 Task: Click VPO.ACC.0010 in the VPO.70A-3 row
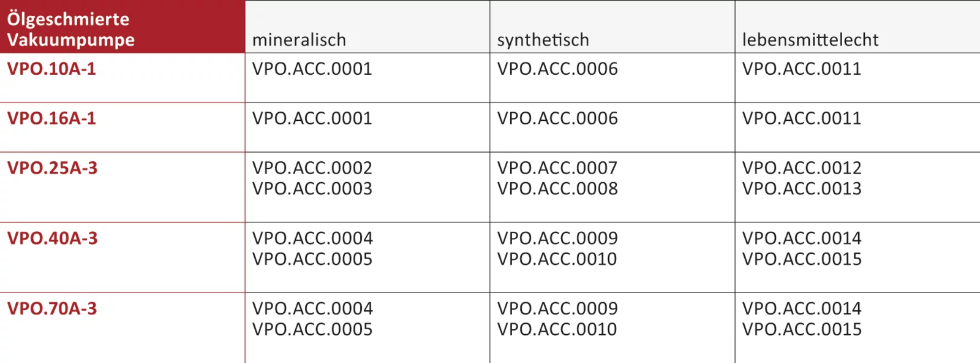point(557,329)
